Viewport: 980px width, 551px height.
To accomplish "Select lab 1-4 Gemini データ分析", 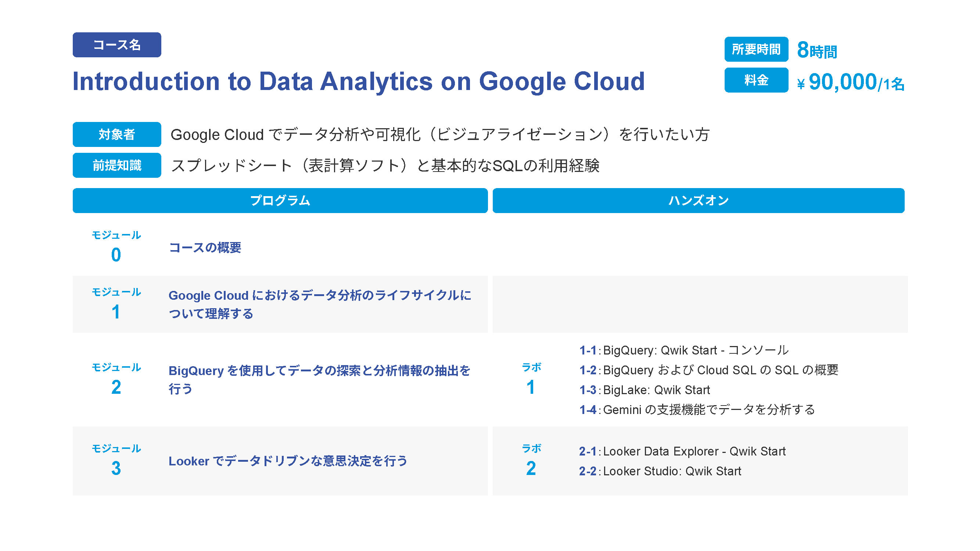I will (x=697, y=410).
